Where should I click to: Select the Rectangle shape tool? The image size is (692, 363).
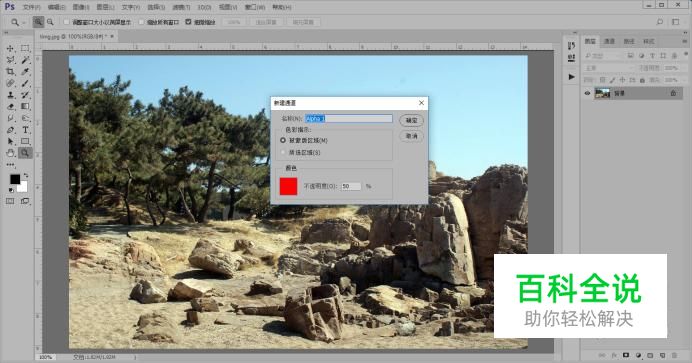25,141
